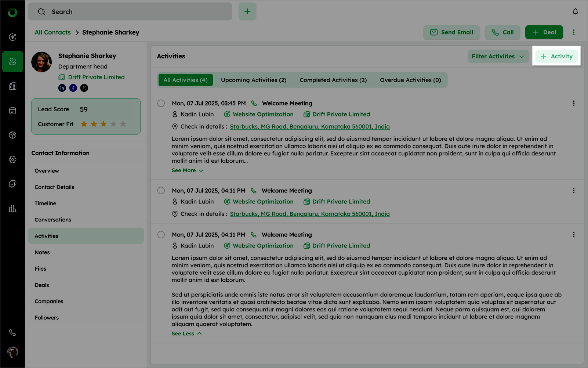Set Customer Fit to five stars
This screenshot has width=588, height=368.
pos(123,124)
